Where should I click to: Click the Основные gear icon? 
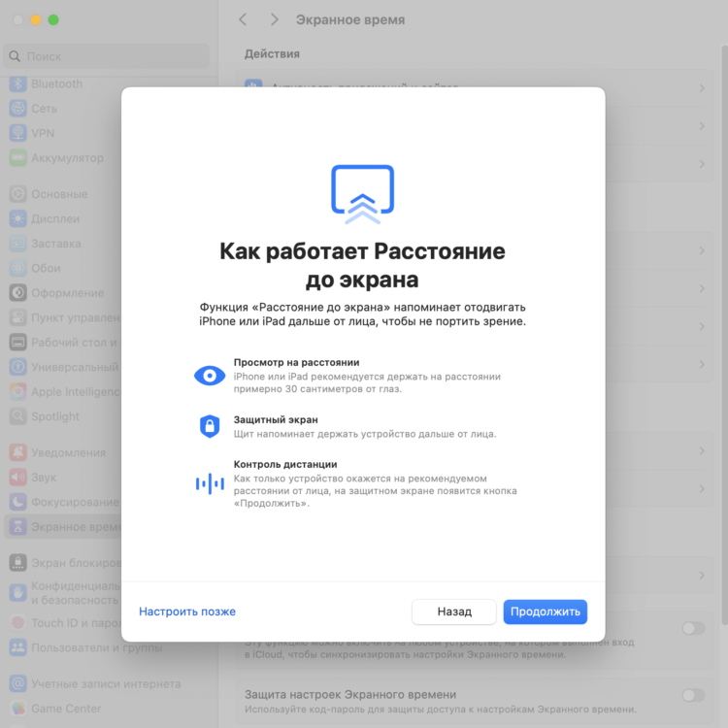(18, 193)
